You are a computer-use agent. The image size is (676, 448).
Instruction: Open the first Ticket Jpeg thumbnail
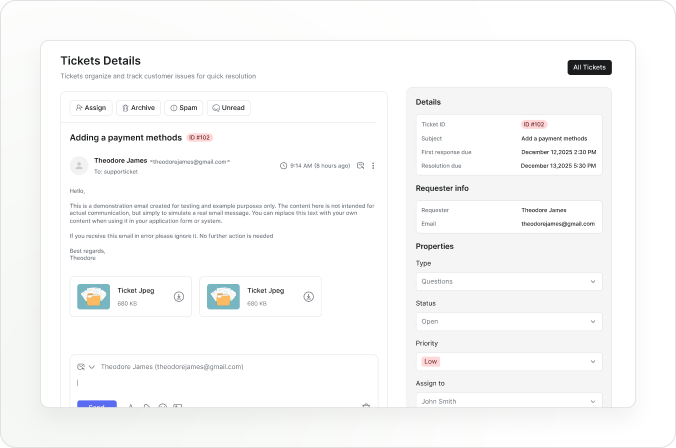tap(94, 297)
